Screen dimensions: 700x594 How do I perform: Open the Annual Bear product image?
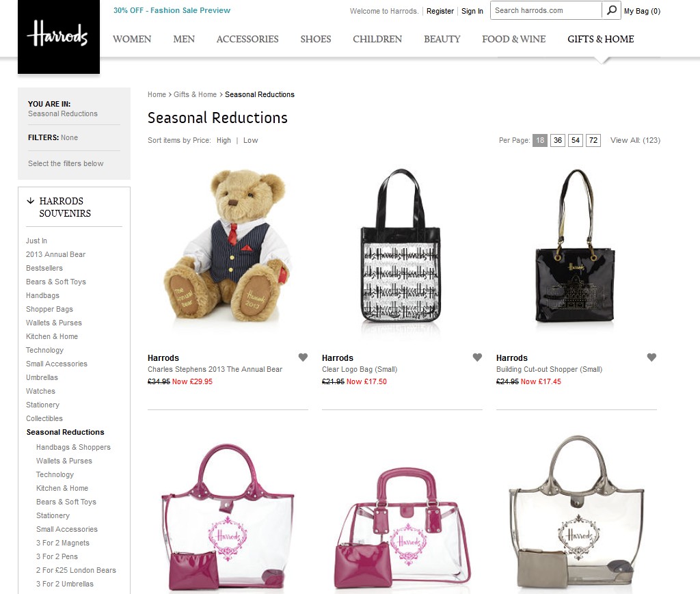pyautogui.click(x=228, y=245)
